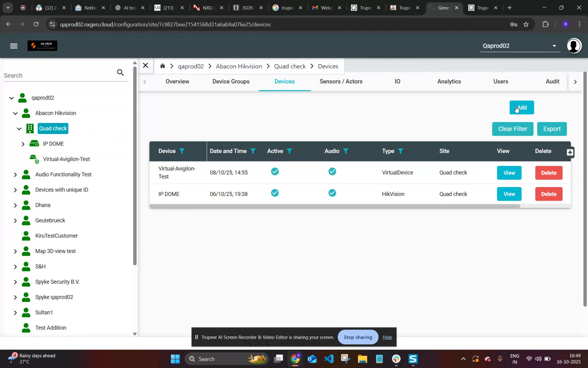Click the Add button
Viewport: 588px width, 368px height.
click(x=521, y=107)
